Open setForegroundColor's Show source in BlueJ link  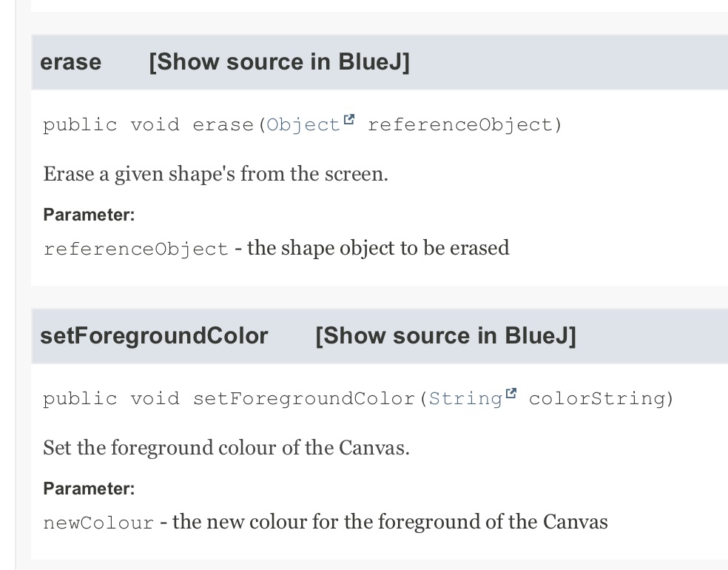click(x=445, y=336)
